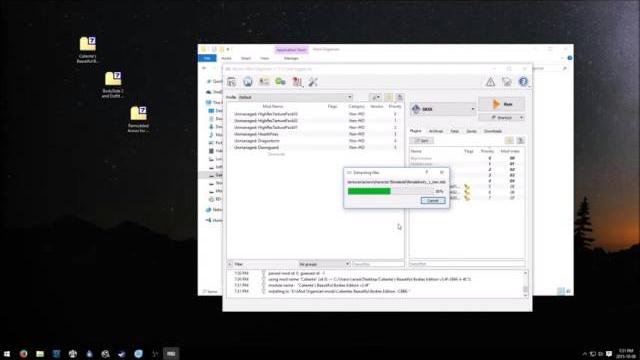Screen dimensions: 640x360
Task: Click Mod Index column header in plugins
Action: pyautogui.click(x=510, y=151)
